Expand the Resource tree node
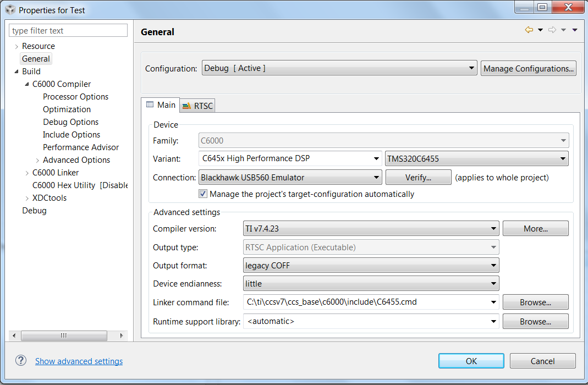This screenshot has height=385, width=588. [17, 46]
